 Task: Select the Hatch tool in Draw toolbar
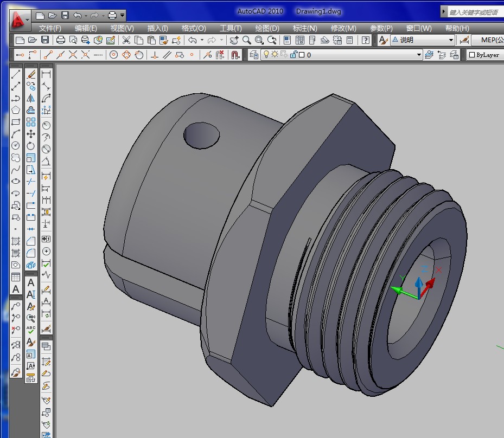coord(15,241)
